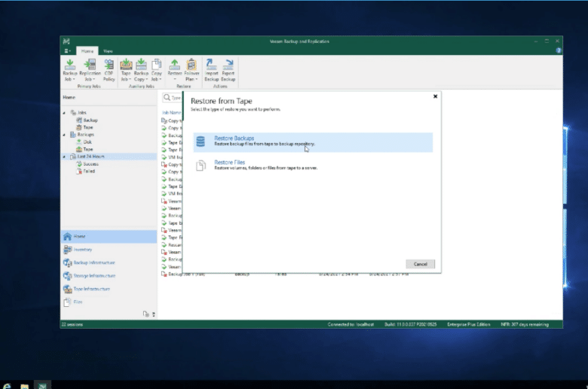Click the small page icon below Files
This screenshot has width=588, height=389.
[x=146, y=314]
